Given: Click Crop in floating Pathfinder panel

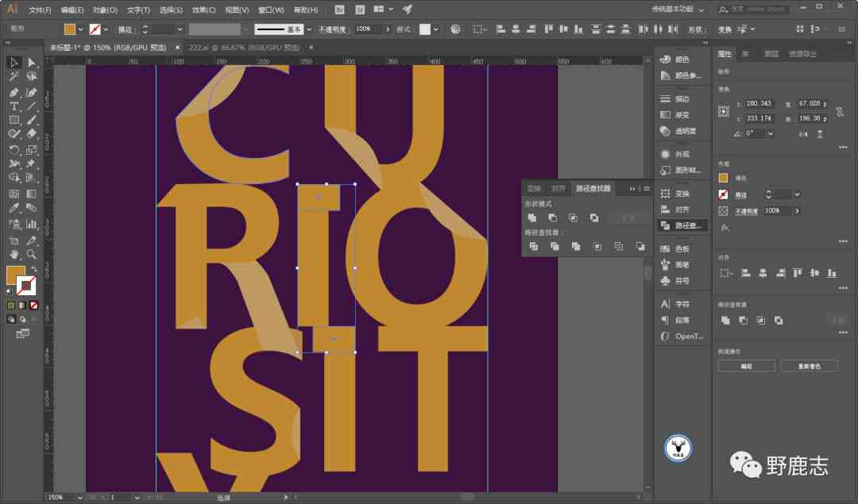Looking at the screenshot, I should (597, 247).
